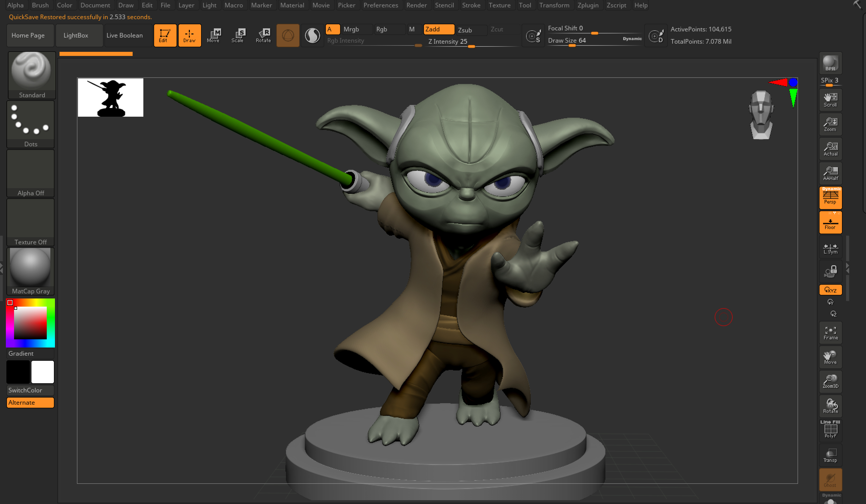This screenshot has height=504, width=866.
Task: Open the Tool menu
Action: click(525, 5)
